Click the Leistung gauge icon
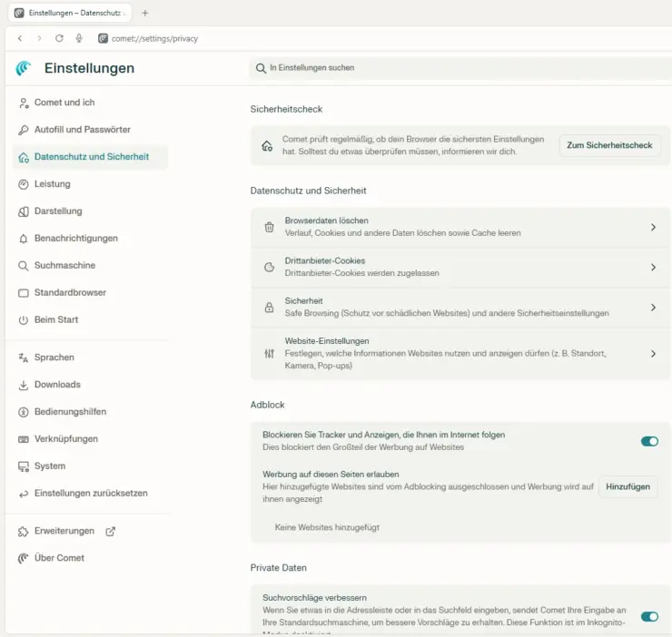Image resolution: width=672 pixels, height=637 pixels. (24, 184)
